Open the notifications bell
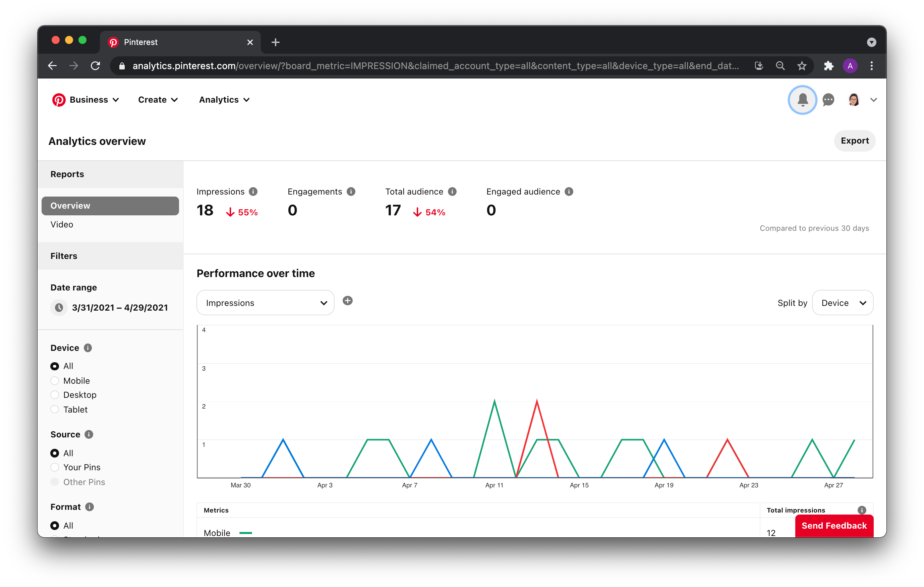 tap(802, 100)
